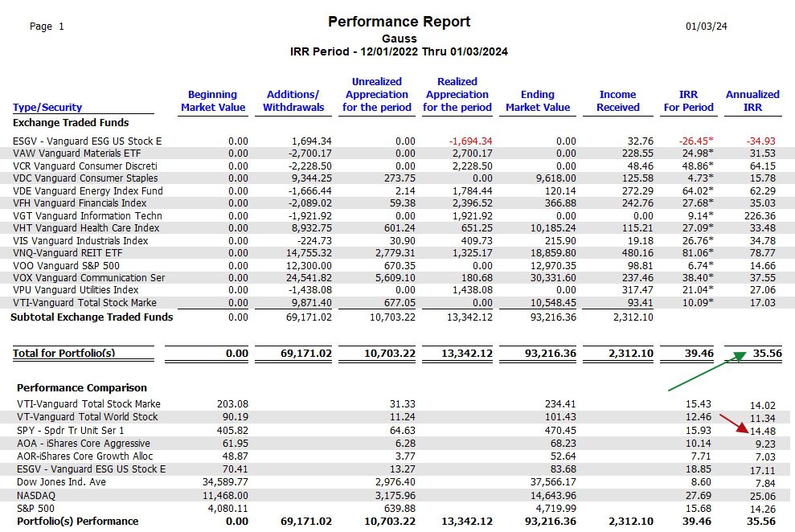
Task: Select the VFH Vanguard Financials Index row
Action: pyautogui.click(x=397, y=203)
